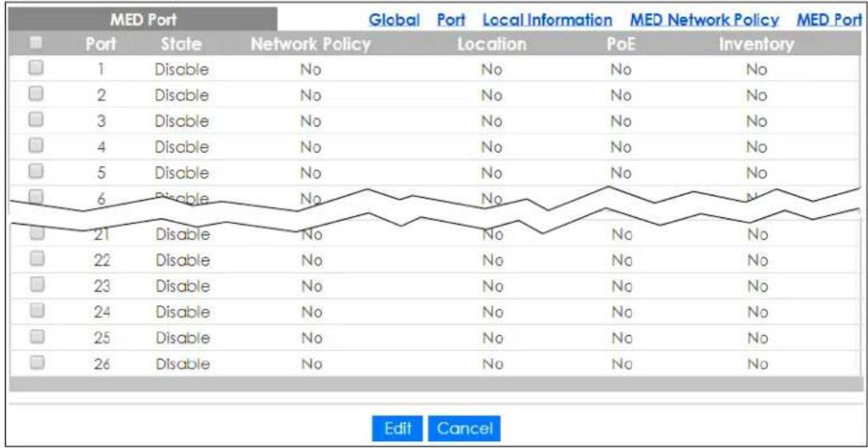The width and height of the screenshot is (868, 448).
Task: Click the Network Policy value for port 5
Action: (x=311, y=173)
